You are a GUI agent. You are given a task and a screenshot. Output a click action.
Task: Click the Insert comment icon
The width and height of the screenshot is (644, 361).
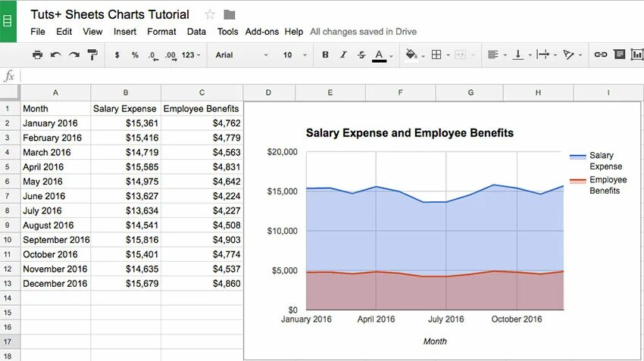[x=619, y=54]
